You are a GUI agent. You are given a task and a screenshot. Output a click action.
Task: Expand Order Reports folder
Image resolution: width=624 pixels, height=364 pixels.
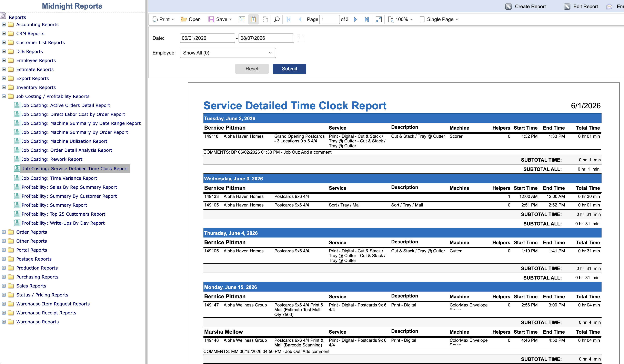4,232
